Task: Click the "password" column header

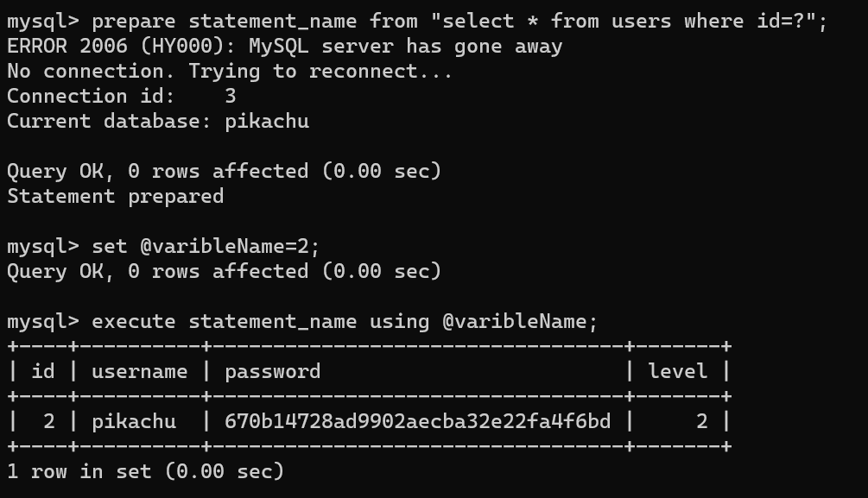Action: click(x=272, y=372)
